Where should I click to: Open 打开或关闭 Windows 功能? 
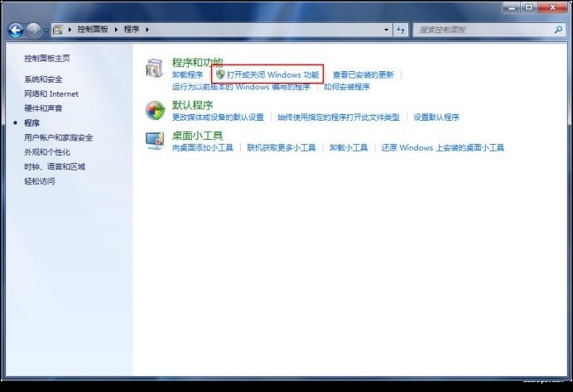(273, 74)
